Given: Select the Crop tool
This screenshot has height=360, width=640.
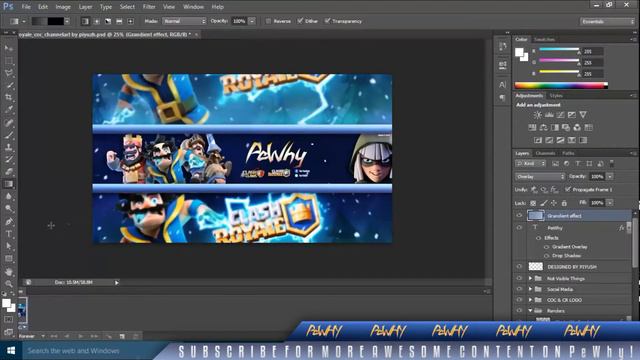Looking at the screenshot, I should tap(9, 98).
